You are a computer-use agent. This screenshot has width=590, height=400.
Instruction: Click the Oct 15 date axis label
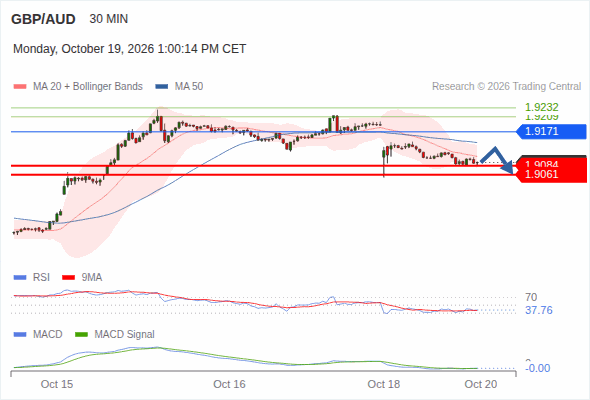click(x=57, y=384)
